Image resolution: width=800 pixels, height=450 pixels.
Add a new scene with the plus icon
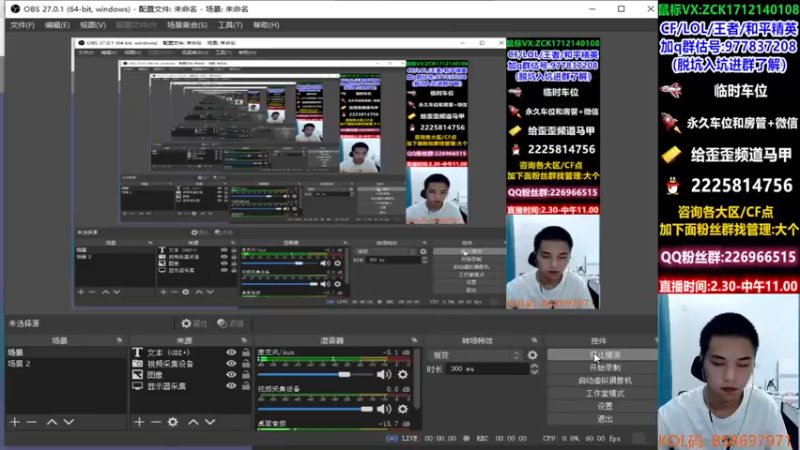pyautogui.click(x=15, y=422)
